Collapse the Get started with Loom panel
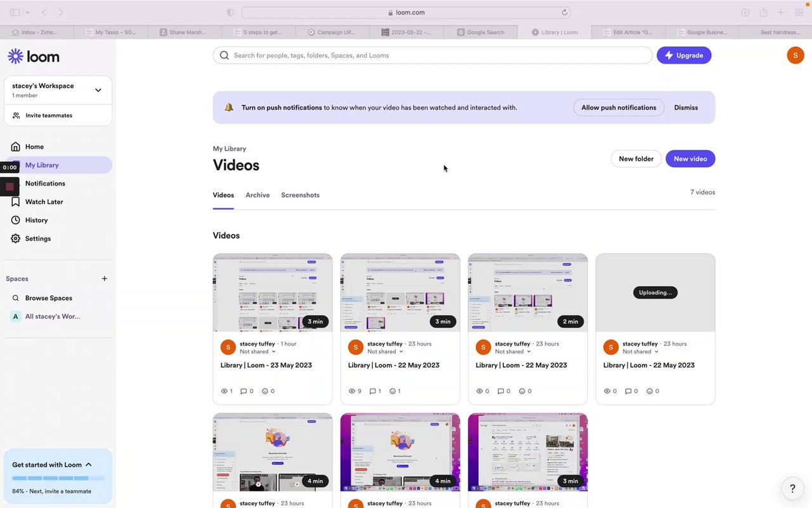The image size is (812, 508). pos(89,465)
